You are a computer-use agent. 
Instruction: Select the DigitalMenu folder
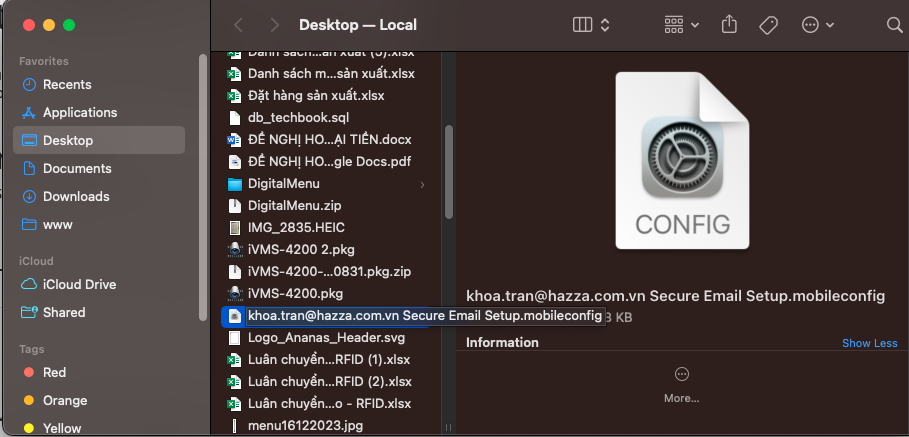[x=326, y=184]
